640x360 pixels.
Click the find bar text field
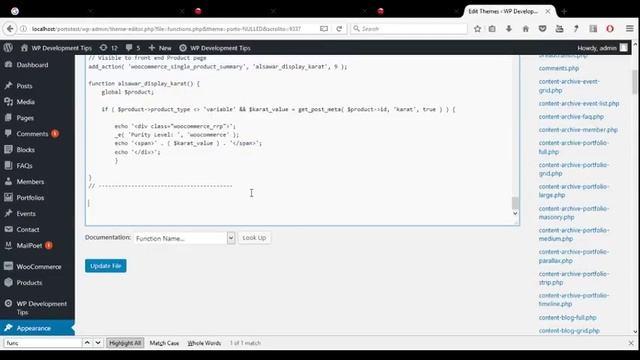[x=42, y=343]
